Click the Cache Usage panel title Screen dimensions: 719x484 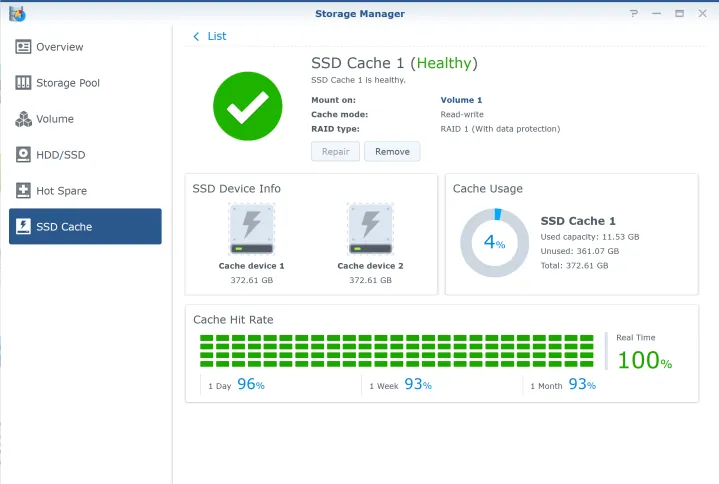[x=487, y=189]
